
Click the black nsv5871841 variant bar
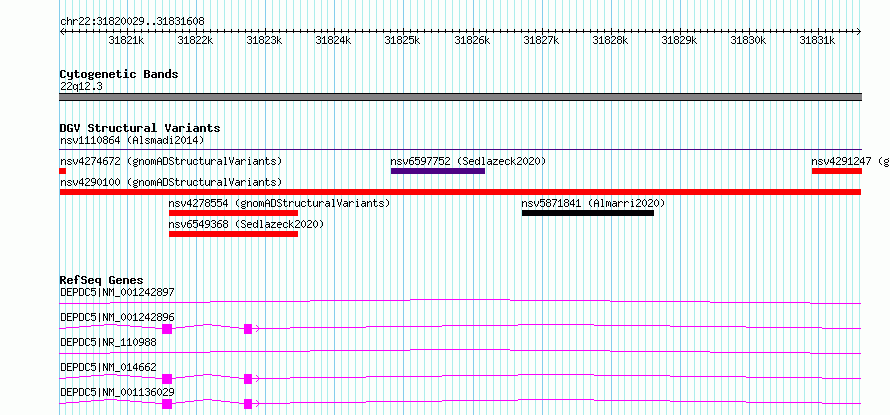pos(588,213)
